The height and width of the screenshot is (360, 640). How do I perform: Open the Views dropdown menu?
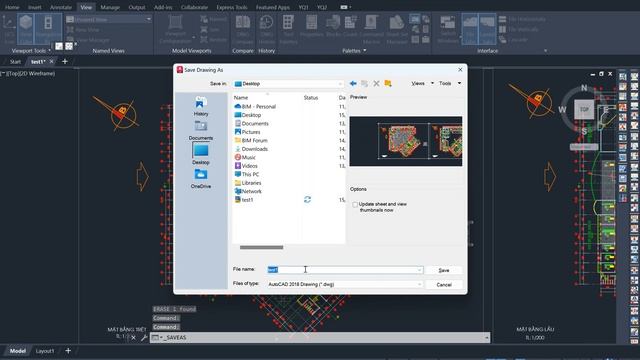pyautogui.click(x=422, y=83)
